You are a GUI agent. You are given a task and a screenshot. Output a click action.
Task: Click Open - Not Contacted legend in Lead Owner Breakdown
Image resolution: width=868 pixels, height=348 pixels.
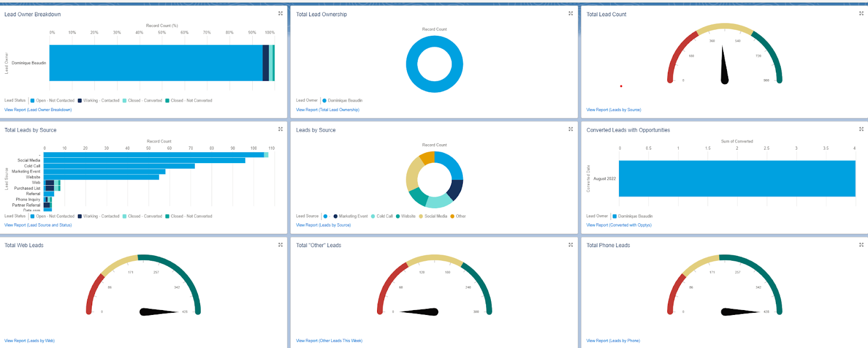pos(53,100)
